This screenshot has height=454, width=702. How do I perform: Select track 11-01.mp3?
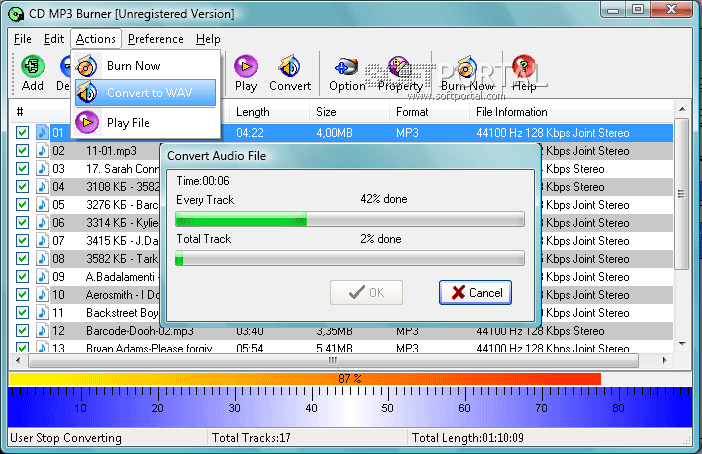[111, 151]
